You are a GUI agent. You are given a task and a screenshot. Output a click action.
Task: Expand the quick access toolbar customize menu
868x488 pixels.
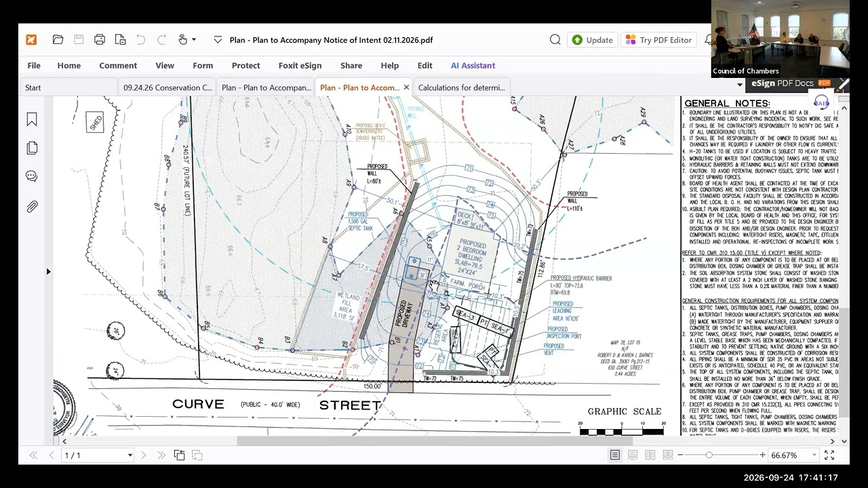tap(218, 40)
